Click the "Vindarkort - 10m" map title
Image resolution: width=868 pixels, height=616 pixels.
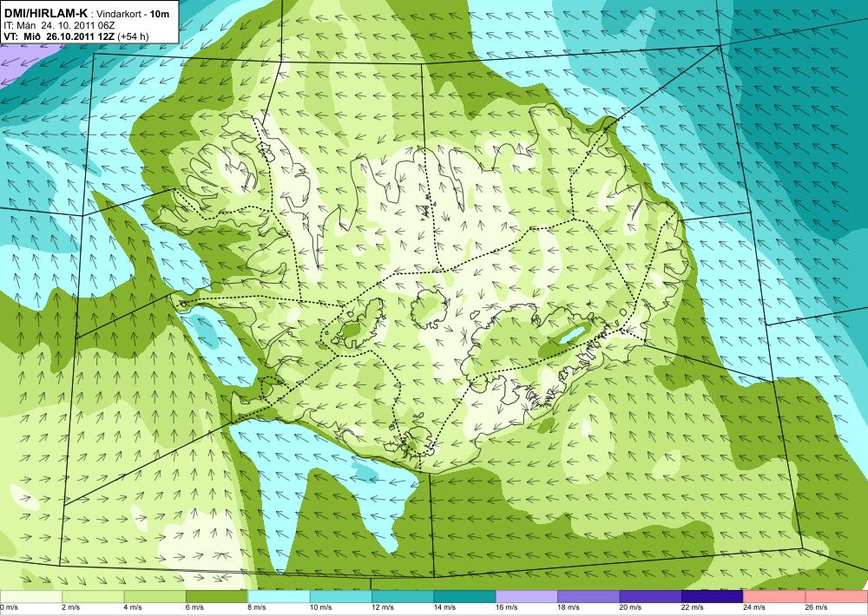tap(133, 14)
